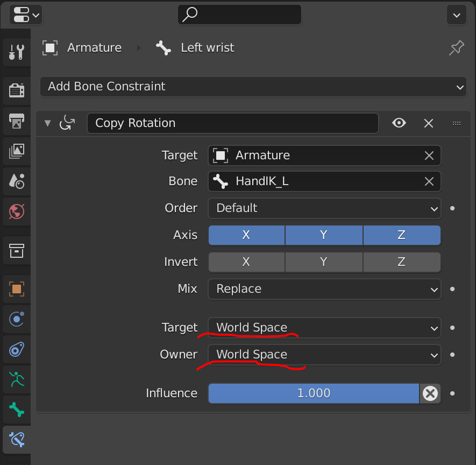Adjust the Influence slider

[x=314, y=393]
